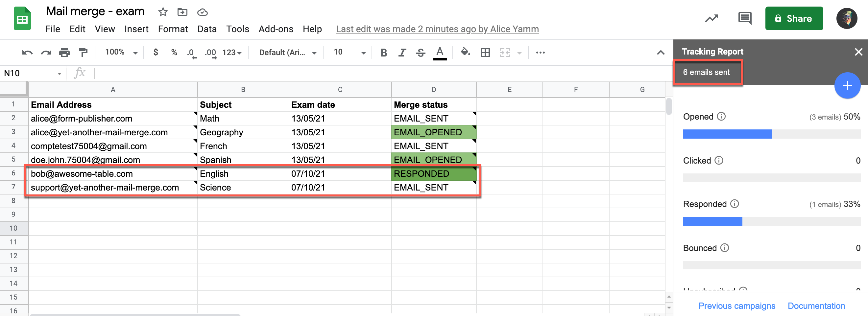Collapse the toolbar with the chevron
The height and width of the screenshot is (316, 868).
[x=661, y=52]
